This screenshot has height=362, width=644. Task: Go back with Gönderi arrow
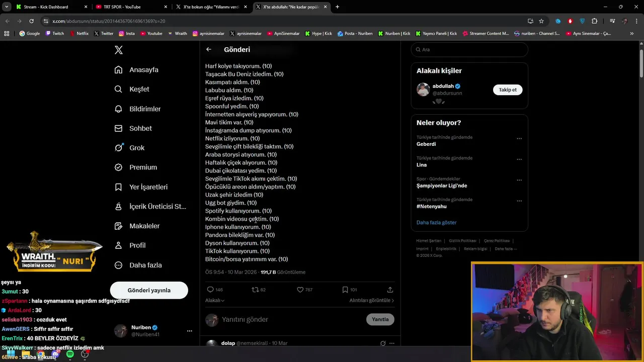click(209, 49)
